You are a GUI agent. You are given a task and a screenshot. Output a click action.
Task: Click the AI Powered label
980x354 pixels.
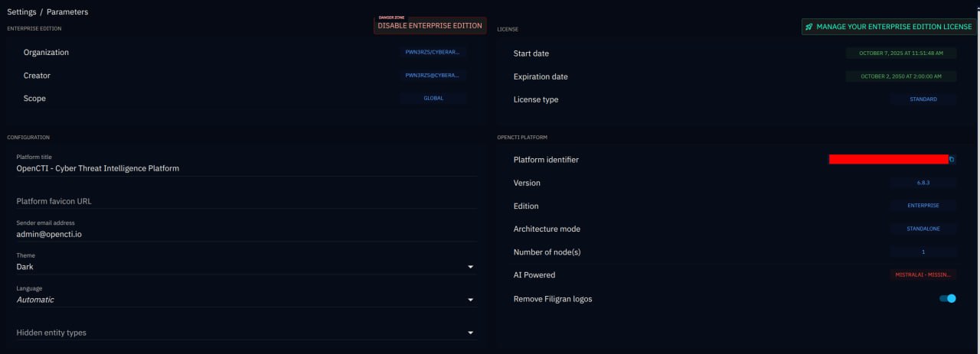534,275
